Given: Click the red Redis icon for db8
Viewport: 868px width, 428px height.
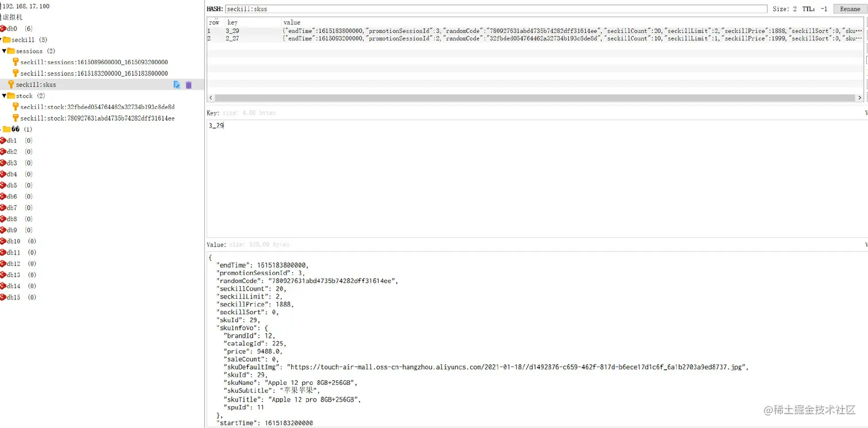Looking at the screenshot, I should click(3, 219).
